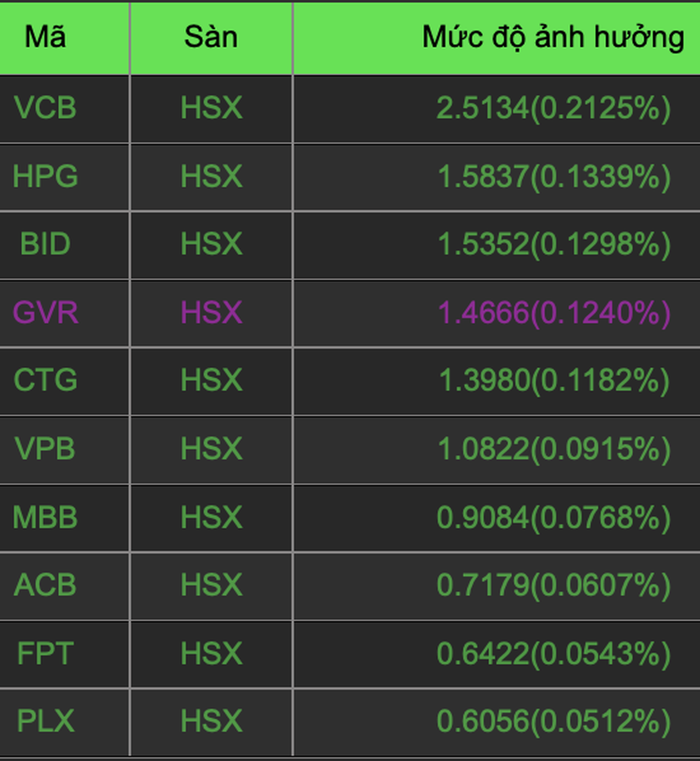
Task: Click the HSX exchange cell for GVR
Action: (212, 313)
